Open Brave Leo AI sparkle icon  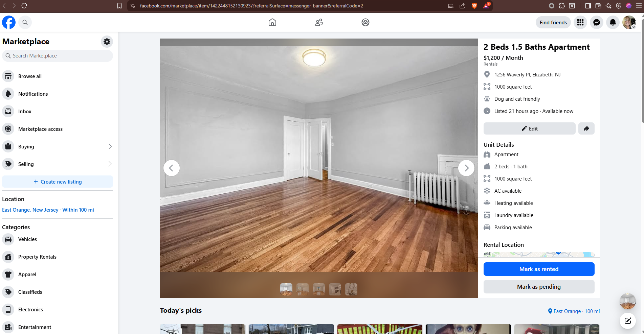click(608, 6)
